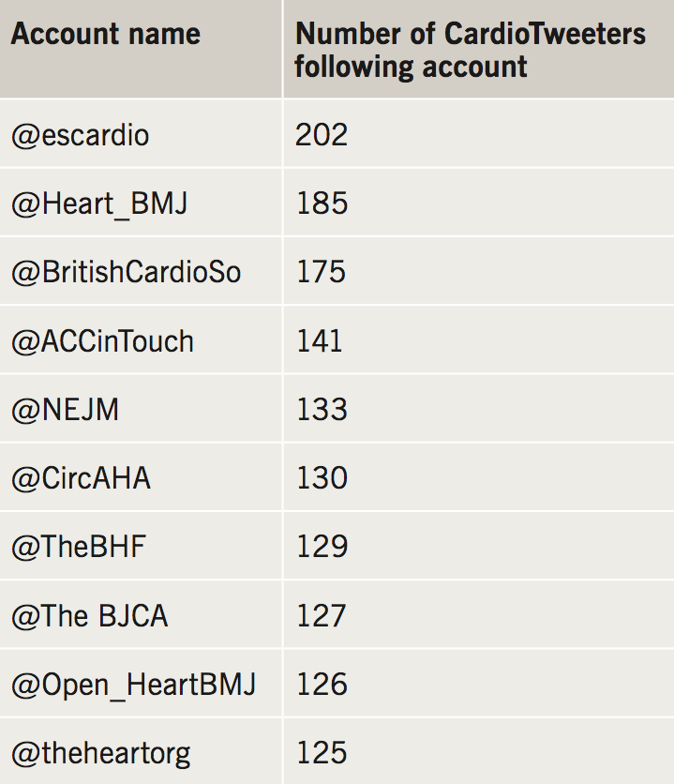This screenshot has width=674, height=784.
Task: Click the @Open_HeartBMJ handle
Action: (133, 685)
